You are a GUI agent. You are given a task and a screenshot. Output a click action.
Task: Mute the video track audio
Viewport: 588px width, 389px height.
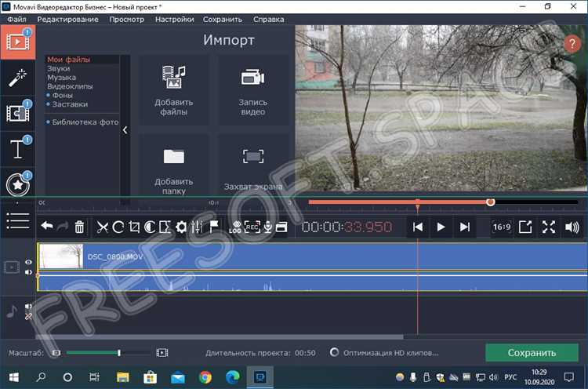click(x=28, y=272)
